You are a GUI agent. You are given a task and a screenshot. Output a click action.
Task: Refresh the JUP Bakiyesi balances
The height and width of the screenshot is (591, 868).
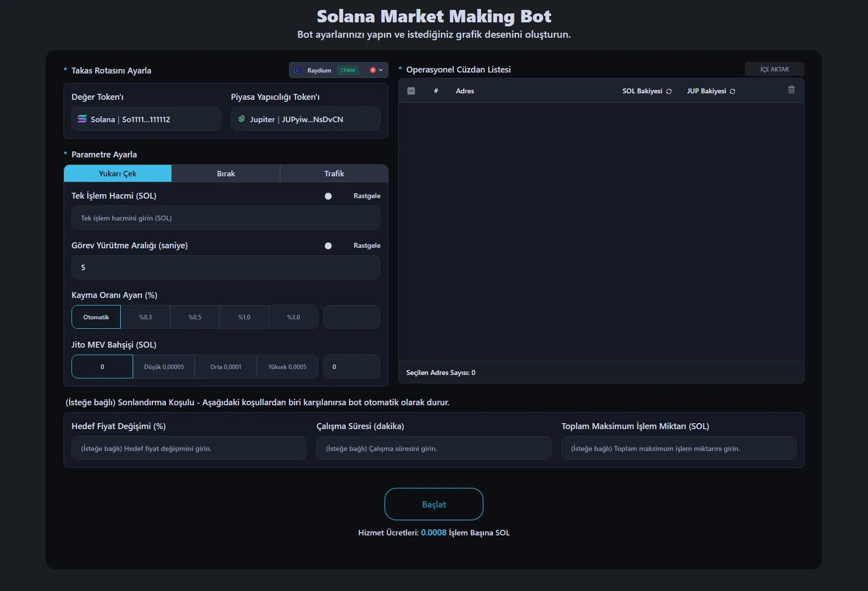coord(732,91)
